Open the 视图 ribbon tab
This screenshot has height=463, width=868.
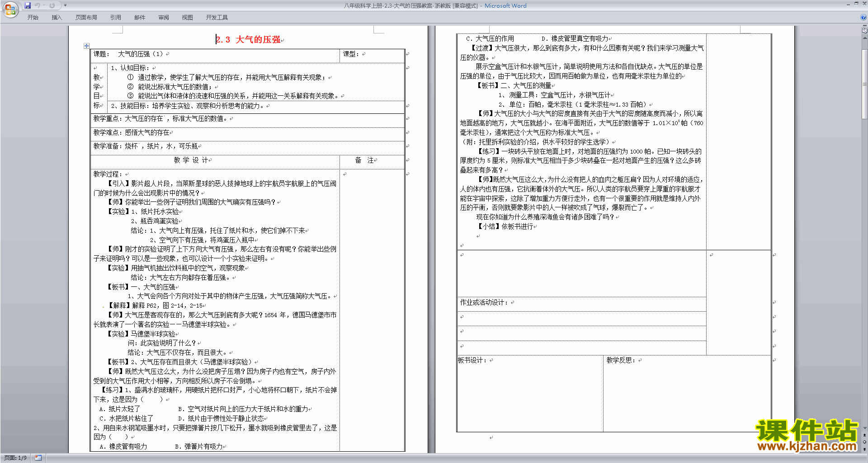click(x=187, y=18)
